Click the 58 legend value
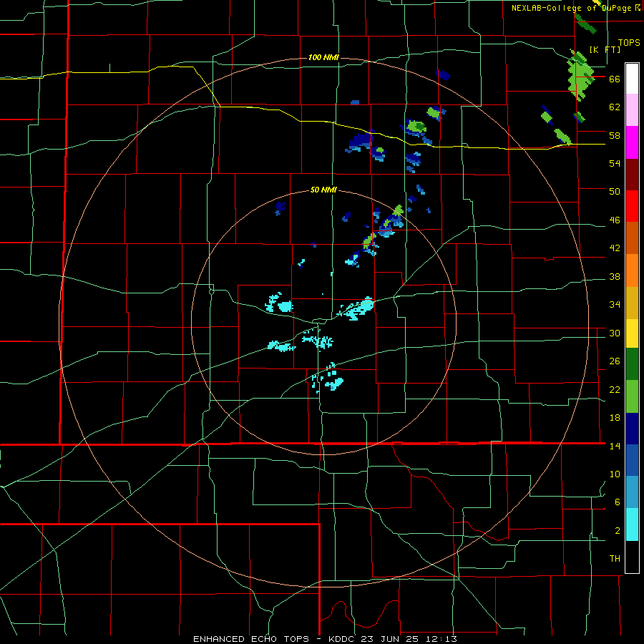This screenshot has height=644, width=644. coord(615,135)
